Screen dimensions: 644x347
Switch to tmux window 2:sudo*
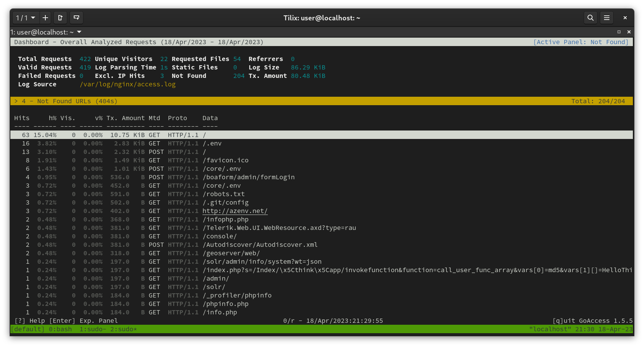pos(124,329)
